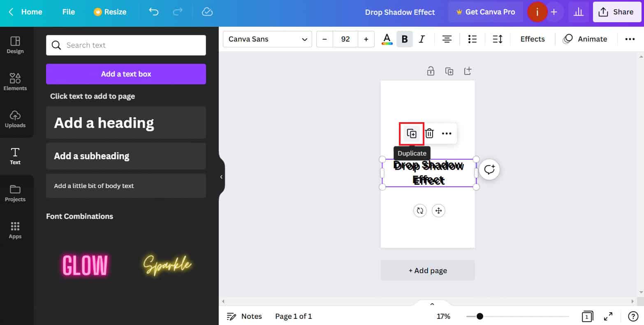644x325 pixels.
Task: Increase font size with plus
Action: (x=366, y=39)
